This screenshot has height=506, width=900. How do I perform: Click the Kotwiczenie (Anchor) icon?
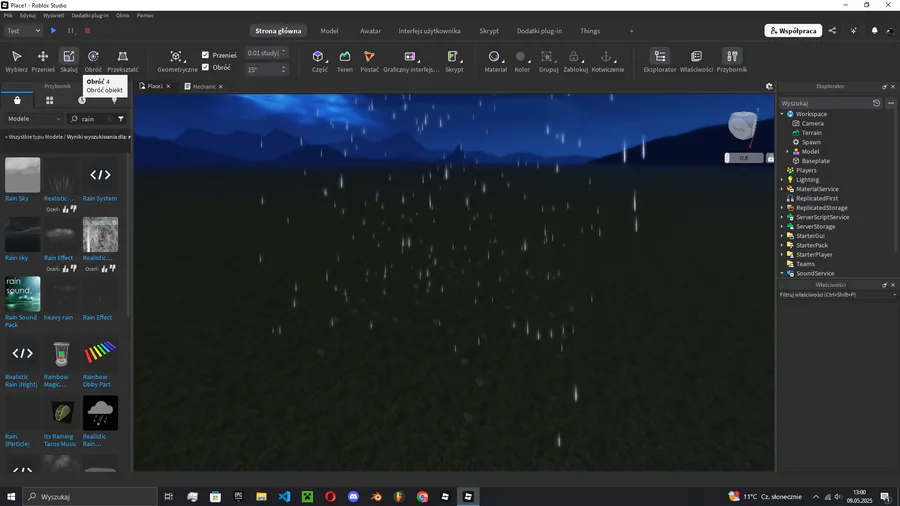[607, 60]
